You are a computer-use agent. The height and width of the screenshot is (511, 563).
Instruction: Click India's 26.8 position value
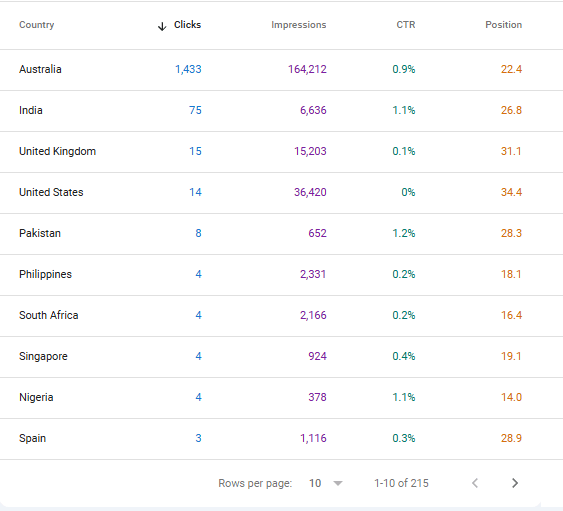(511, 110)
